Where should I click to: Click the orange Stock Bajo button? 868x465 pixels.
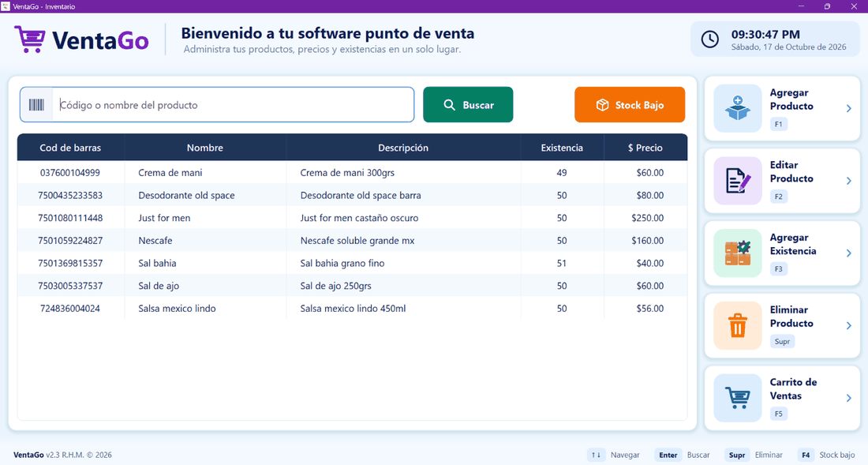click(630, 105)
